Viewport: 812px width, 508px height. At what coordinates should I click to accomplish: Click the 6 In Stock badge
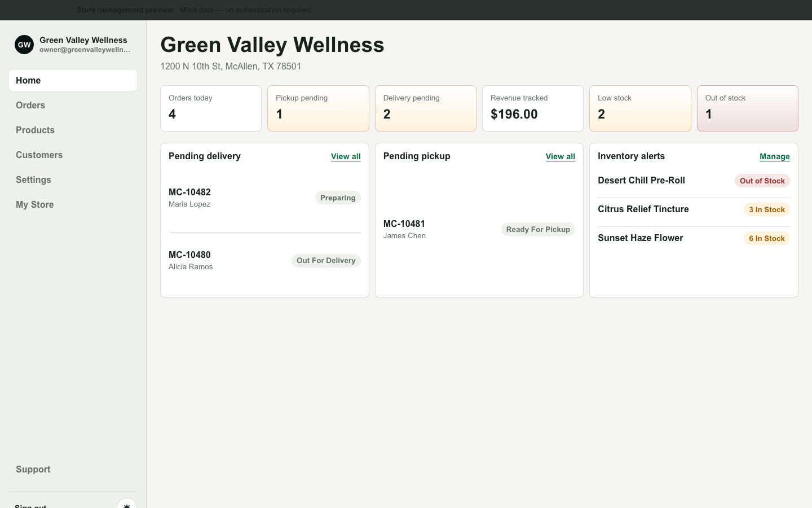[x=767, y=238]
